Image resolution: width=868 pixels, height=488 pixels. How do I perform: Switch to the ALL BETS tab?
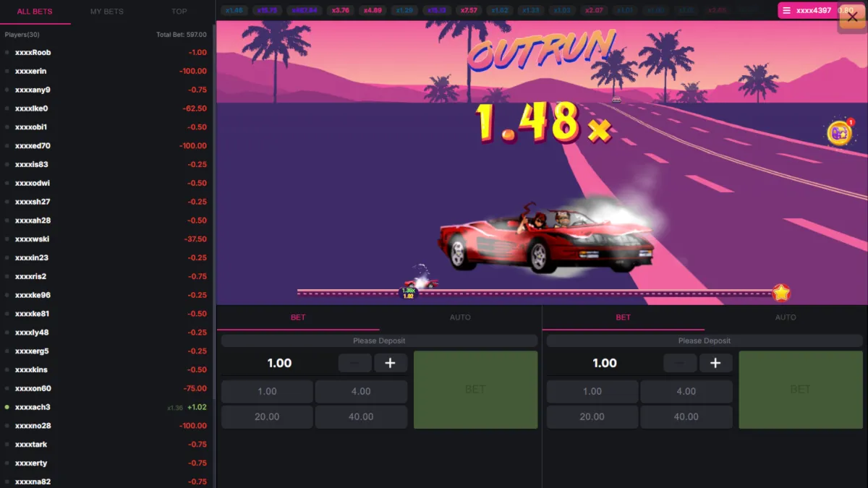[34, 12]
